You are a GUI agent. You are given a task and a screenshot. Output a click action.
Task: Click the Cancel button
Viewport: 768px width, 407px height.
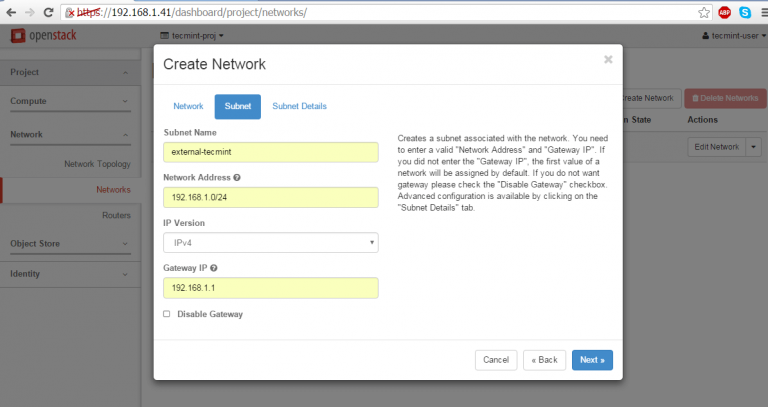tap(496, 360)
